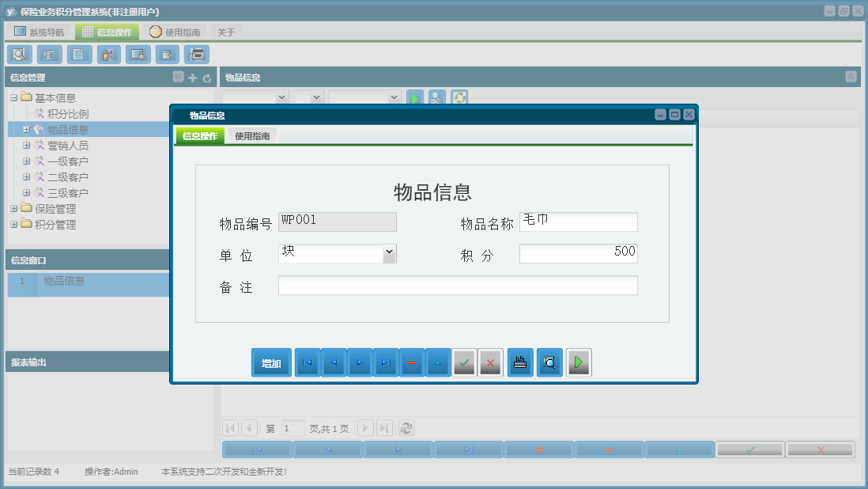Click the document report icon in the toolbar
This screenshot has height=489, width=868.
[x=78, y=54]
